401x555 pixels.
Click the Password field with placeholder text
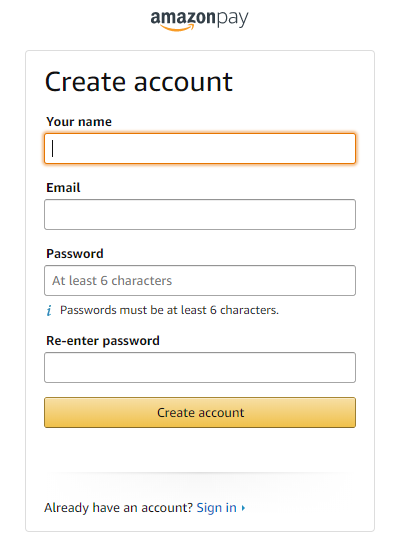pos(200,280)
